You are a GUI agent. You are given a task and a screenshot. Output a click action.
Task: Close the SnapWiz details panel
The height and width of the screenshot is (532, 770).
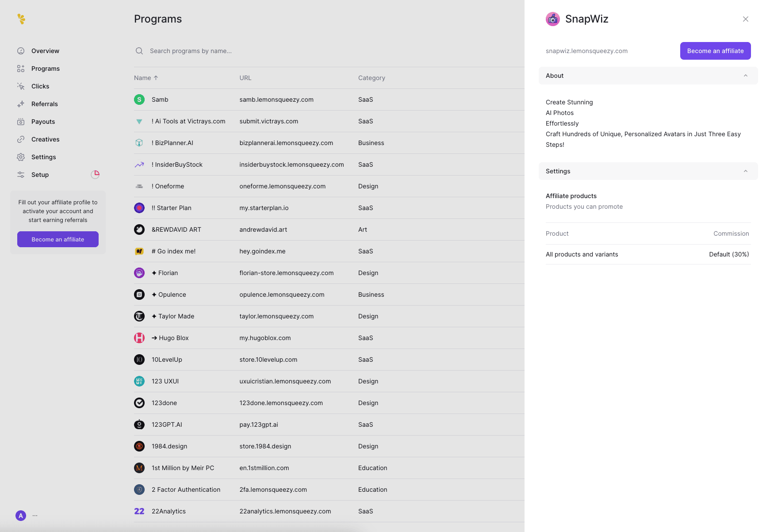(x=746, y=19)
